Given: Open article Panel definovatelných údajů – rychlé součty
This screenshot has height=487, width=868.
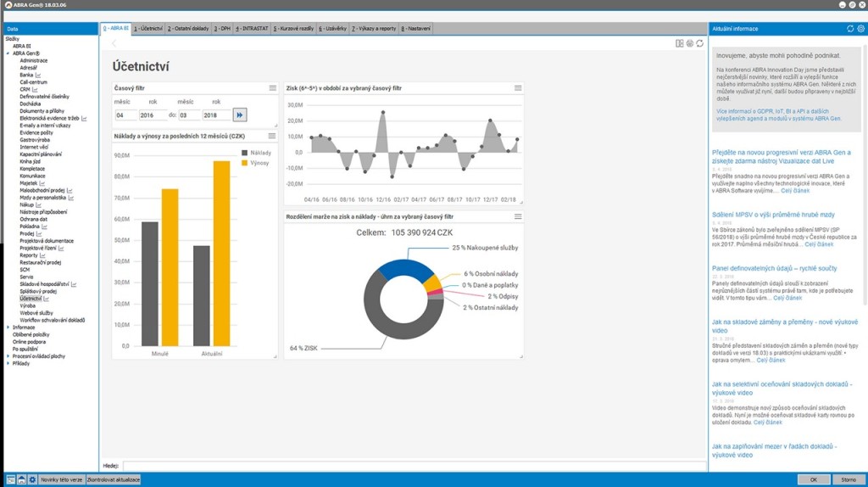Looking at the screenshot, I should (774, 268).
